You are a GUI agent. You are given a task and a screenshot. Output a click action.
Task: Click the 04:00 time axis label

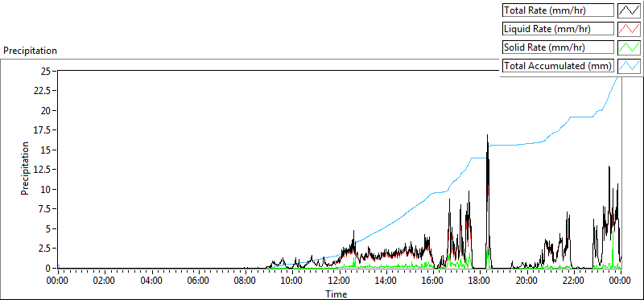tap(151, 281)
